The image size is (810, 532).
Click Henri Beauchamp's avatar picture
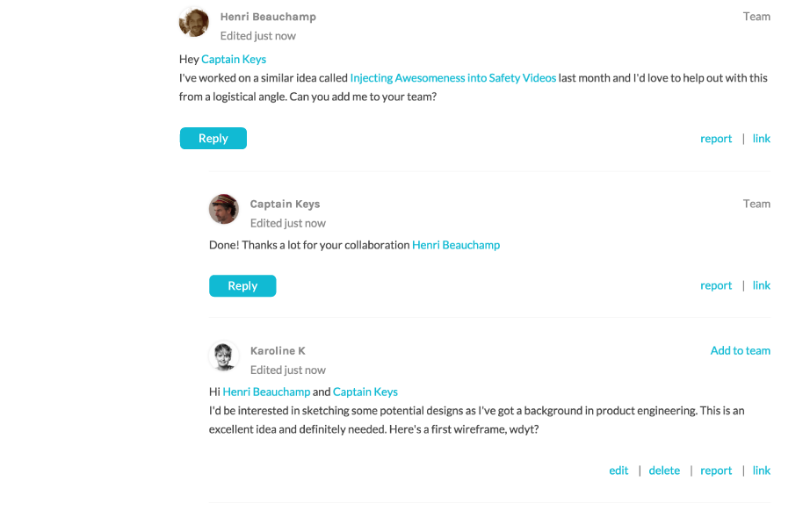(193, 22)
